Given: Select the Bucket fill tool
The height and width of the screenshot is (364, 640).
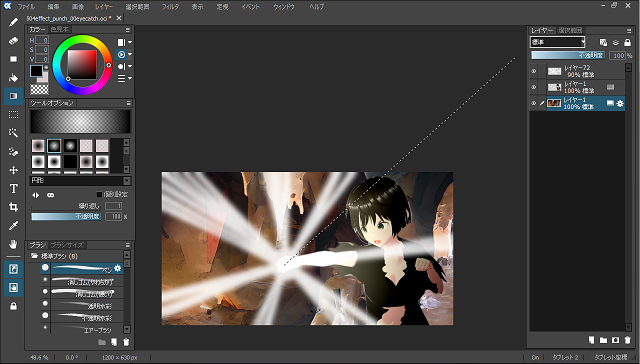Looking at the screenshot, I should (13, 78).
